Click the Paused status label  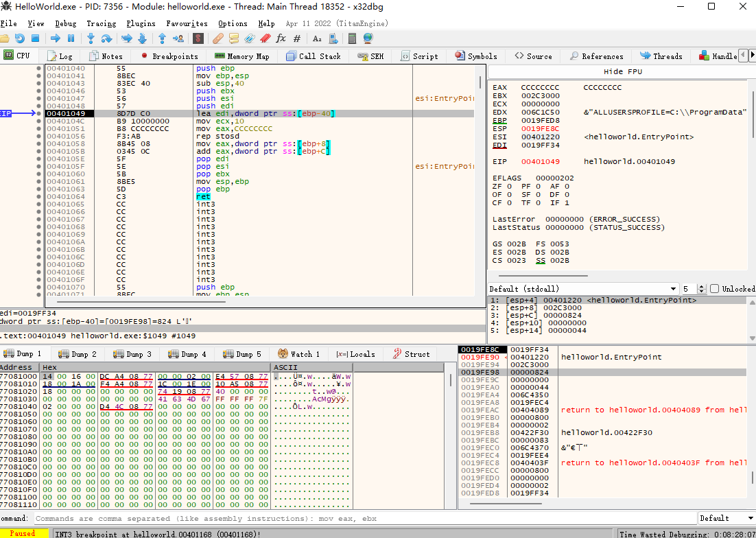[23, 533]
